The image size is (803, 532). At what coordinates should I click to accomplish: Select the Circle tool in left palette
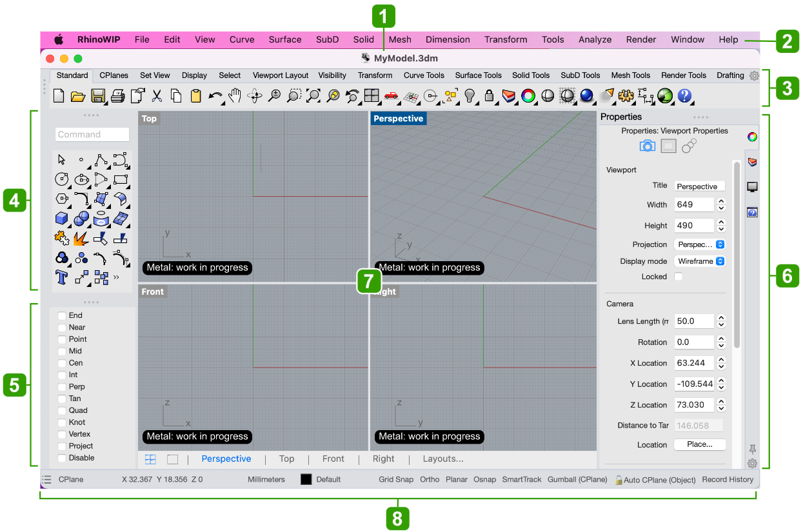click(62, 179)
